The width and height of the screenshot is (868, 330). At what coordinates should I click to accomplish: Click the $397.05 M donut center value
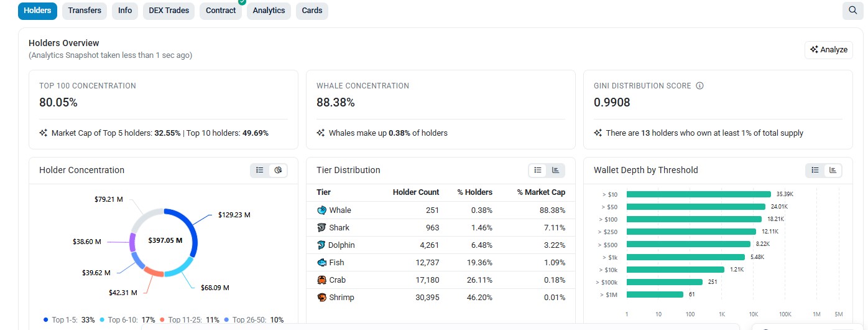point(164,240)
